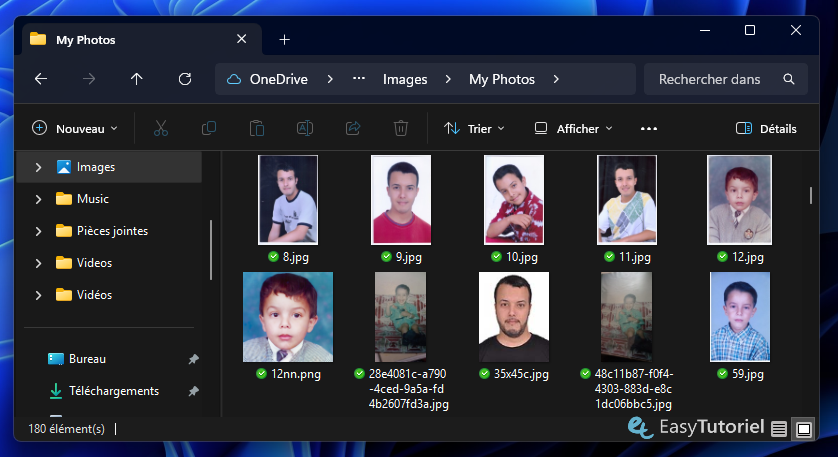Click the file list vertical scrollbar

click(x=811, y=196)
